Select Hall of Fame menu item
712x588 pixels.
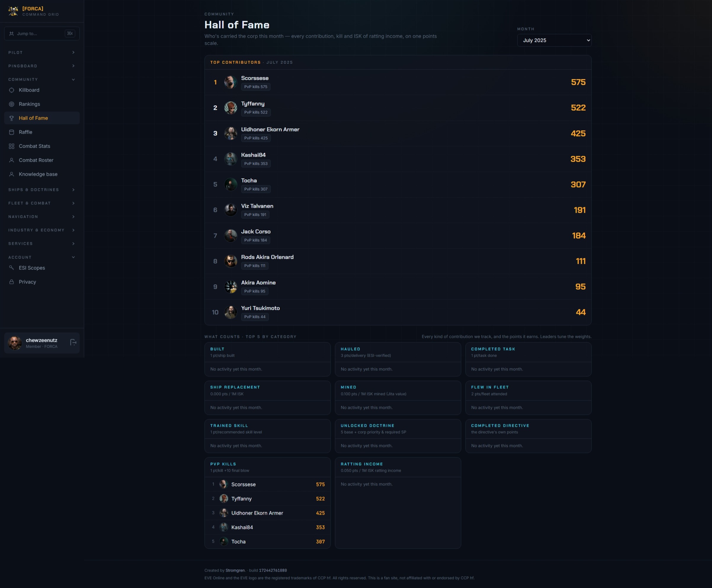tap(42, 118)
